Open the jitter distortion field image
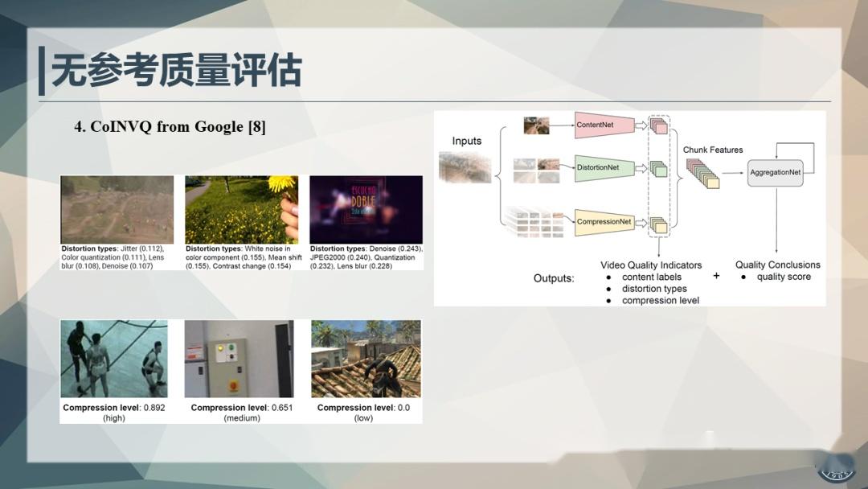 [x=117, y=208]
